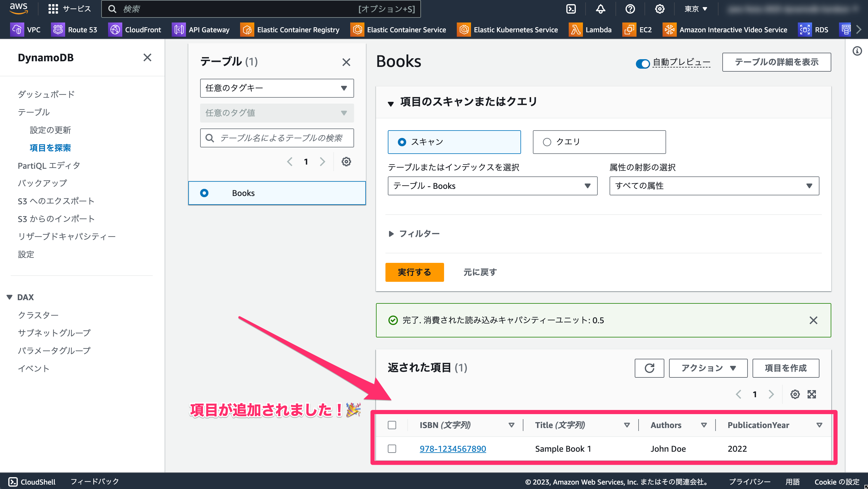This screenshot has width=868, height=489.
Task: Open the info panel icon
Action: coord(857,51)
